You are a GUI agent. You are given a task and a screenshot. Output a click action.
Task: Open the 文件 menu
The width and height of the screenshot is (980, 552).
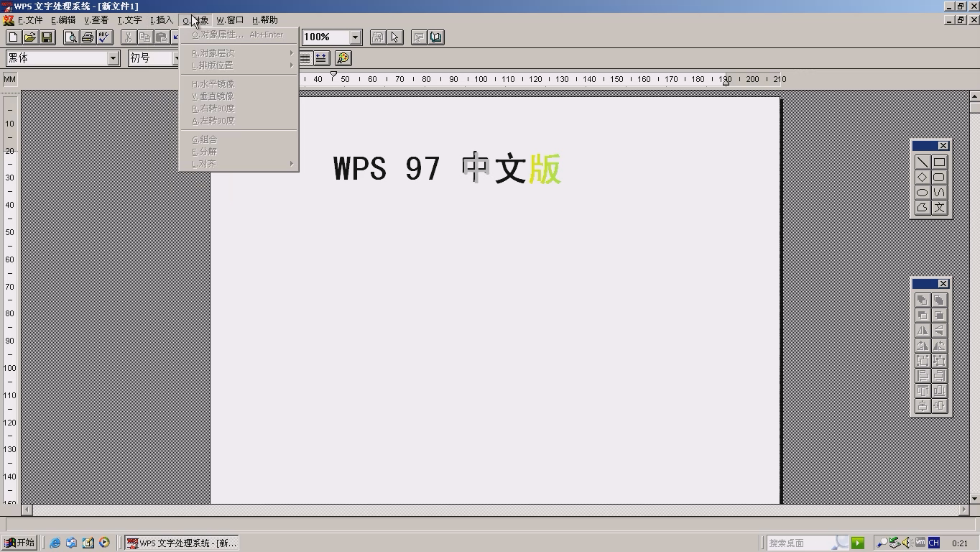pyautogui.click(x=30, y=20)
